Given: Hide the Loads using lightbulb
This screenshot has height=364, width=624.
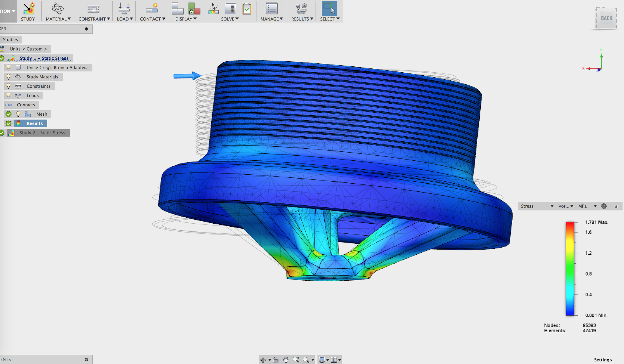Looking at the screenshot, I should 9,95.
